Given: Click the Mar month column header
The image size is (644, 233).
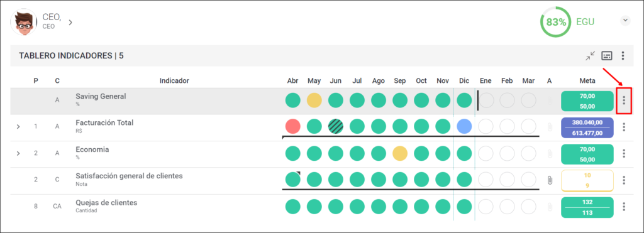Looking at the screenshot, I should coord(528,81).
